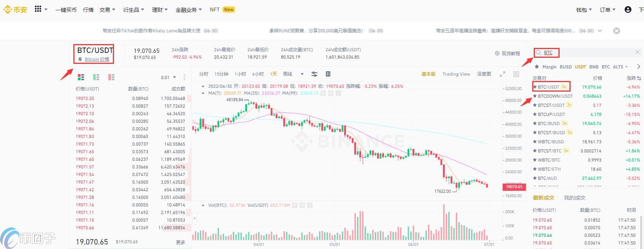The height and width of the screenshot is (249, 644).
Task: Show buy orders only in order book
Action: (x=96, y=77)
